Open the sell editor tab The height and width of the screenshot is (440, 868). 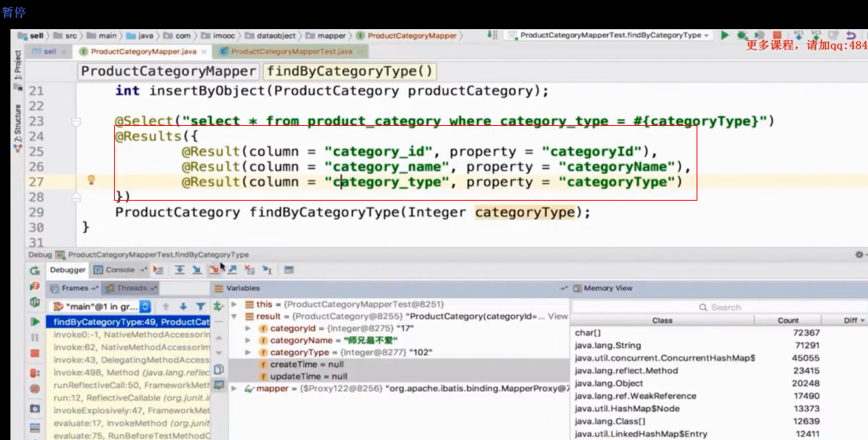(49, 51)
